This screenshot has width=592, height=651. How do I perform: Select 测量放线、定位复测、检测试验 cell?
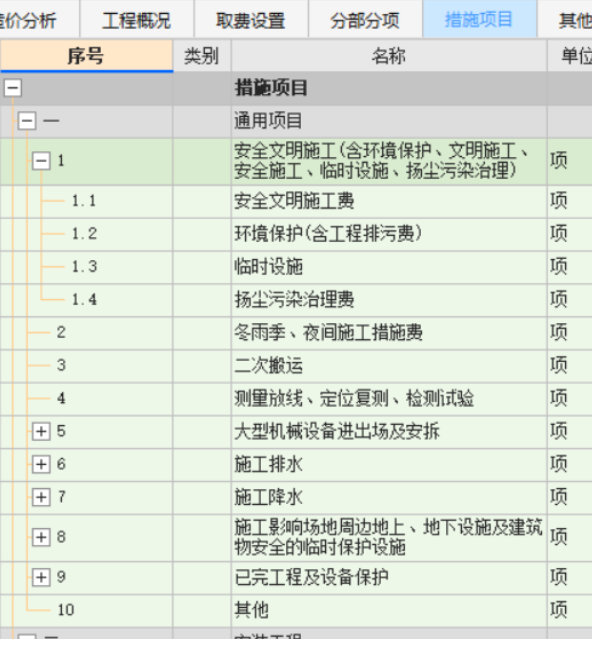[389, 399]
